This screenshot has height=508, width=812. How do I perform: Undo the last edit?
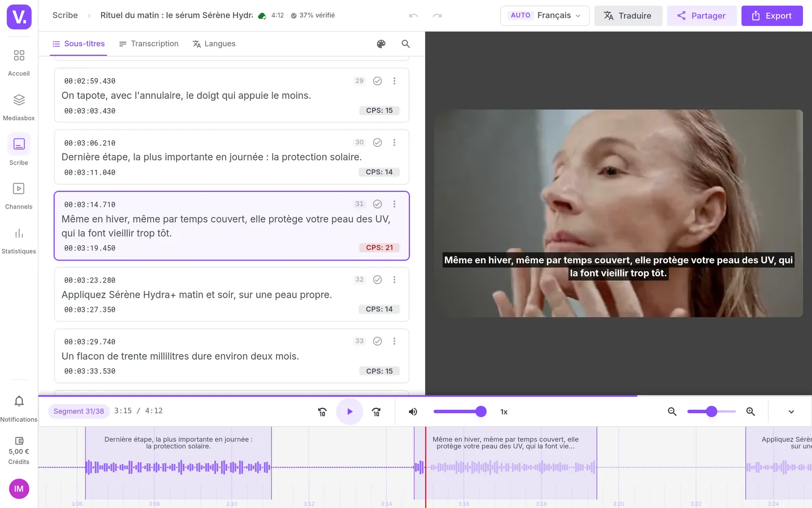coord(414,16)
